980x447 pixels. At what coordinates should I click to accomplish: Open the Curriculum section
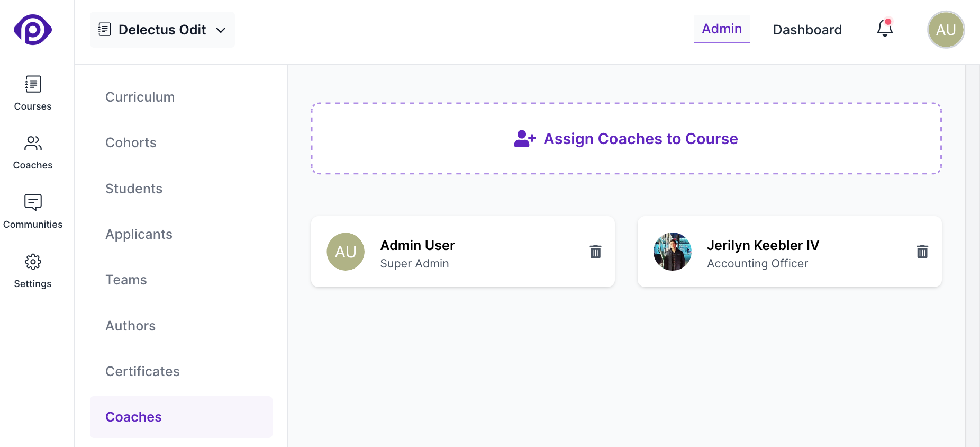pos(140,97)
